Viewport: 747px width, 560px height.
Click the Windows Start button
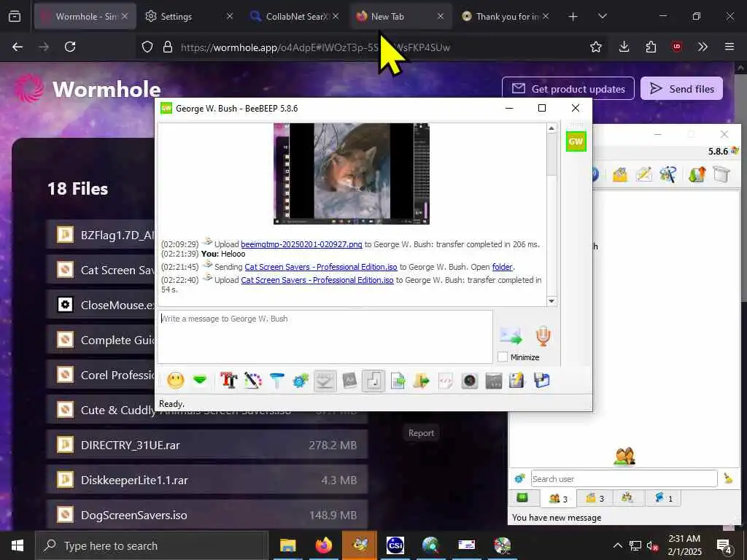[x=18, y=545]
